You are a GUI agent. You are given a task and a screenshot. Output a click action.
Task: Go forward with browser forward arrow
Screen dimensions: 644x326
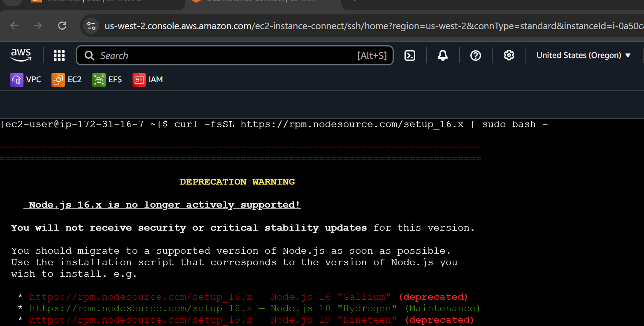(38, 26)
